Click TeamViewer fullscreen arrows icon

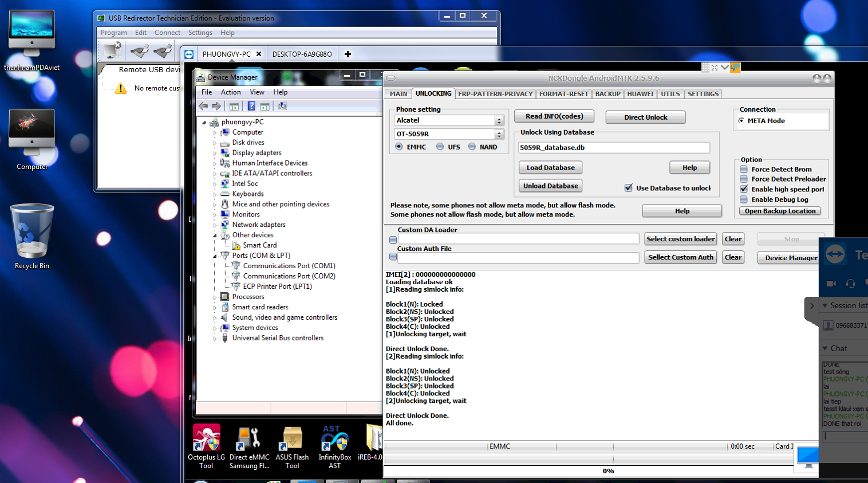pyautogui.click(x=715, y=68)
